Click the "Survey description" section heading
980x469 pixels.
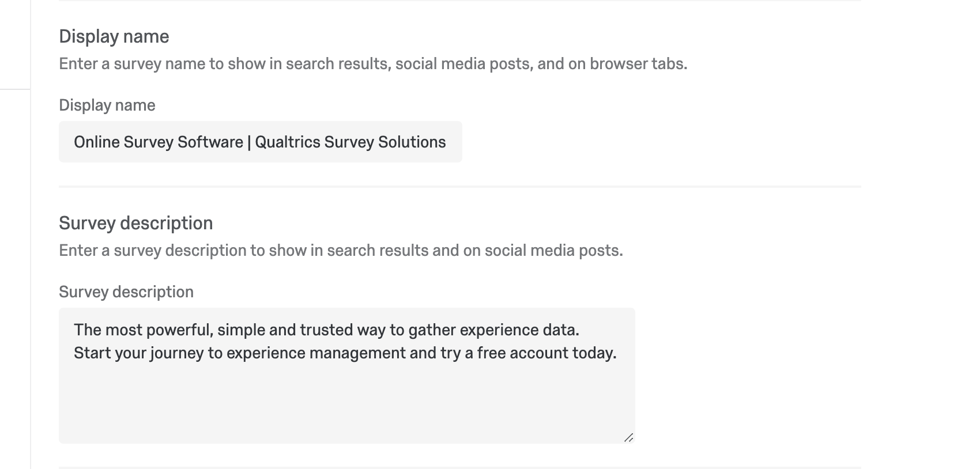click(x=136, y=223)
